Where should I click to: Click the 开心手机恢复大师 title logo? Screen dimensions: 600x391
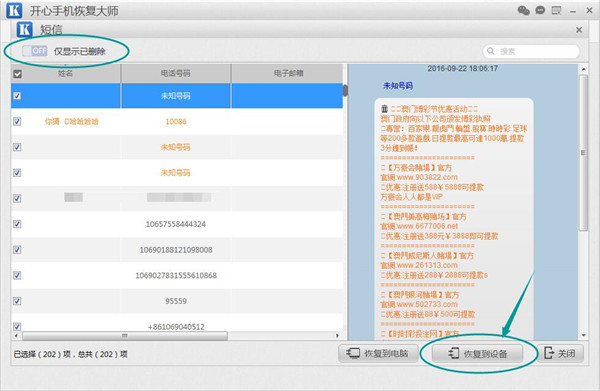tap(15, 10)
